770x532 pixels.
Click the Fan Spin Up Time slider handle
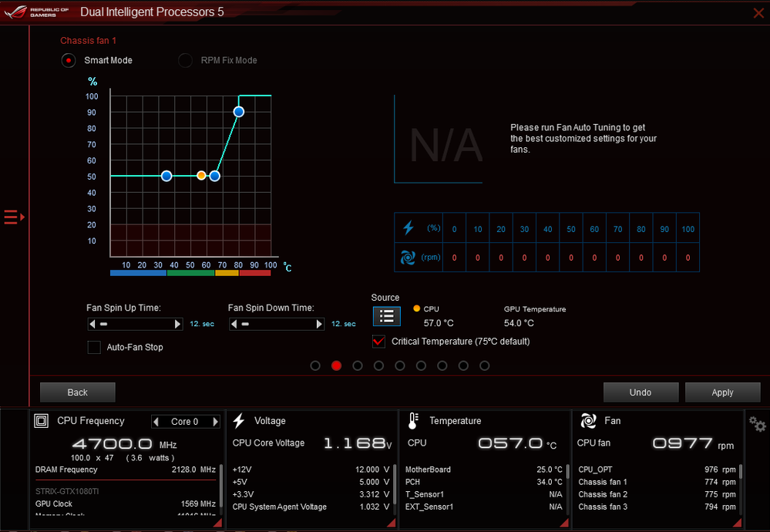click(x=103, y=324)
